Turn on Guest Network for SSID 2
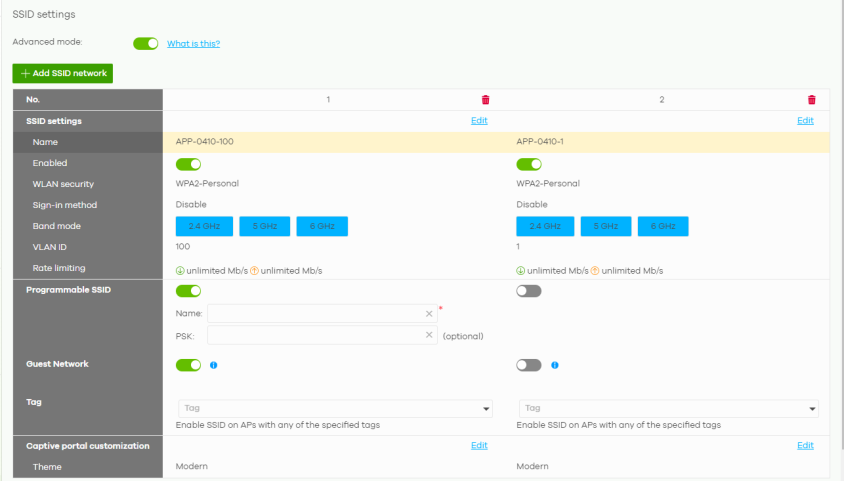This screenshot has width=844, height=481. (x=529, y=365)
